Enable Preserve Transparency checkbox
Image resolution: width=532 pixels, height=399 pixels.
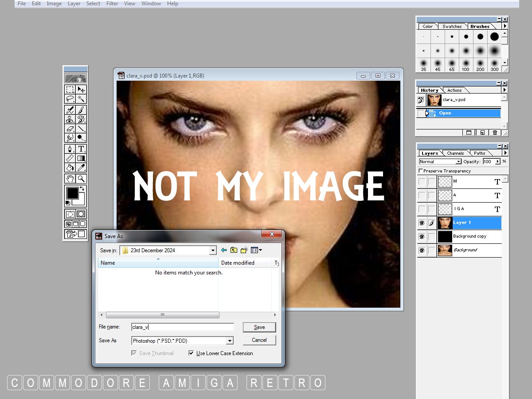point(421,171)
